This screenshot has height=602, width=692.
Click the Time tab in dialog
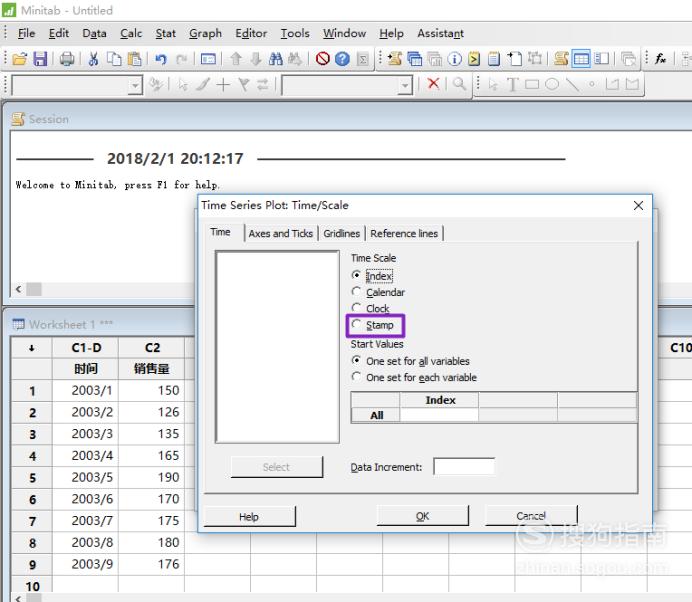(220, 232)
